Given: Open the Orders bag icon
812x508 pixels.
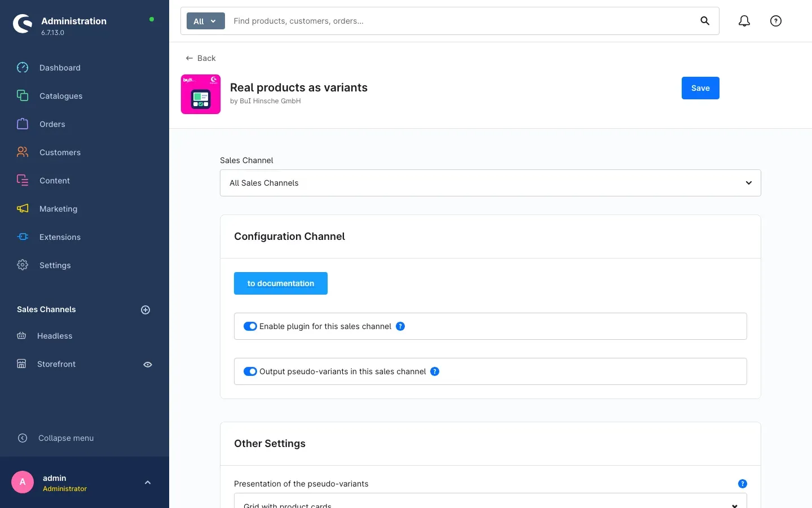Looking at the screenshot, I should tap(23, 124).
